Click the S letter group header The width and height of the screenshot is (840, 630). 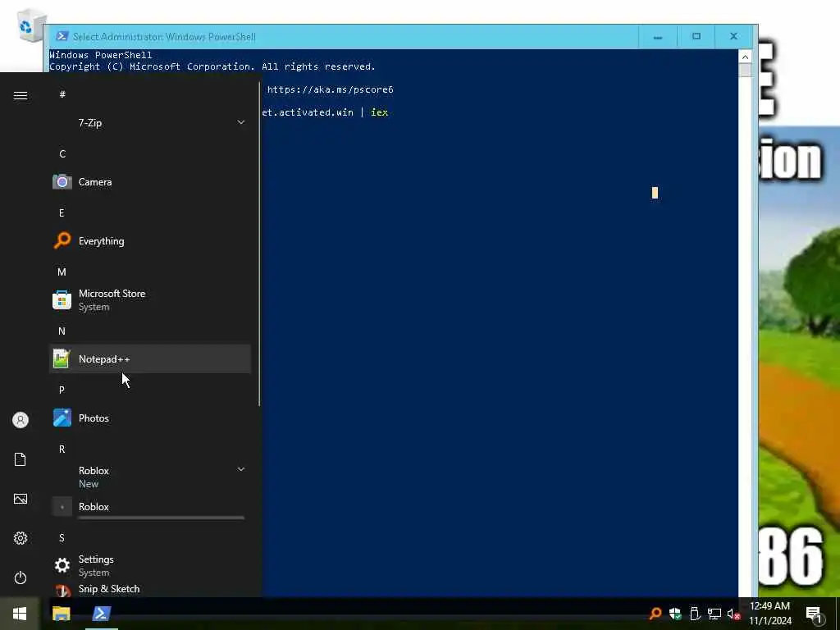[62, 537]
